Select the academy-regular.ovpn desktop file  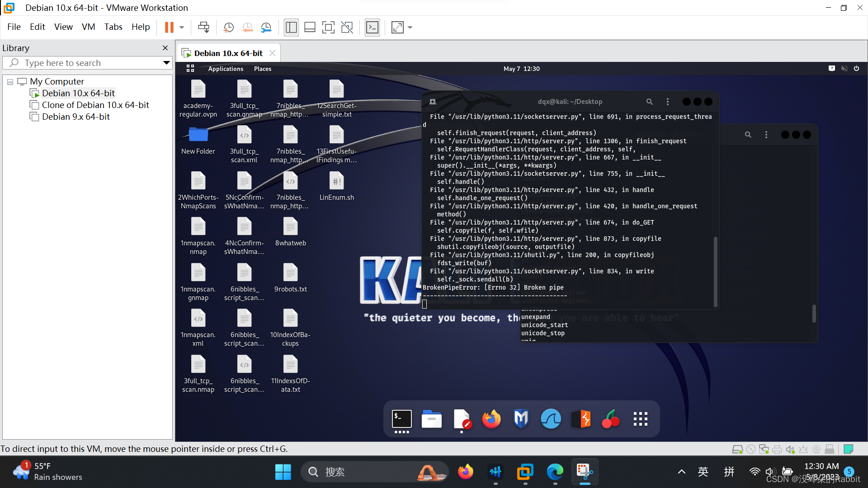[198, 99]
